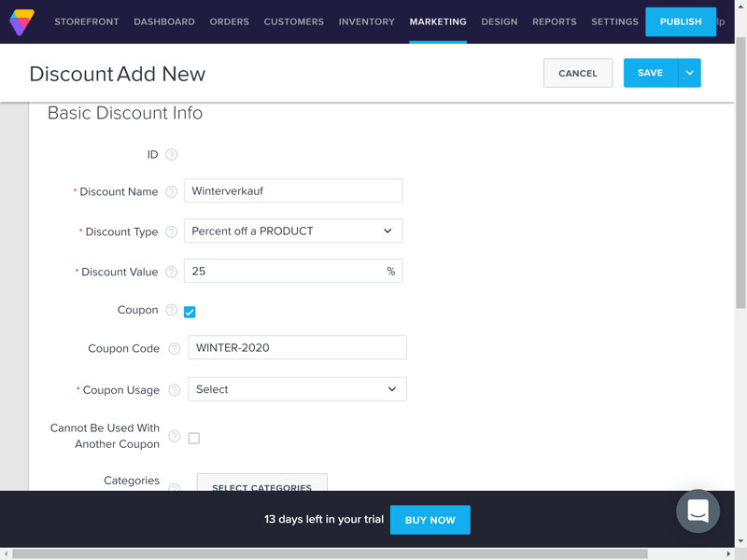Open the Inventory menu

(x=366, y=21)
